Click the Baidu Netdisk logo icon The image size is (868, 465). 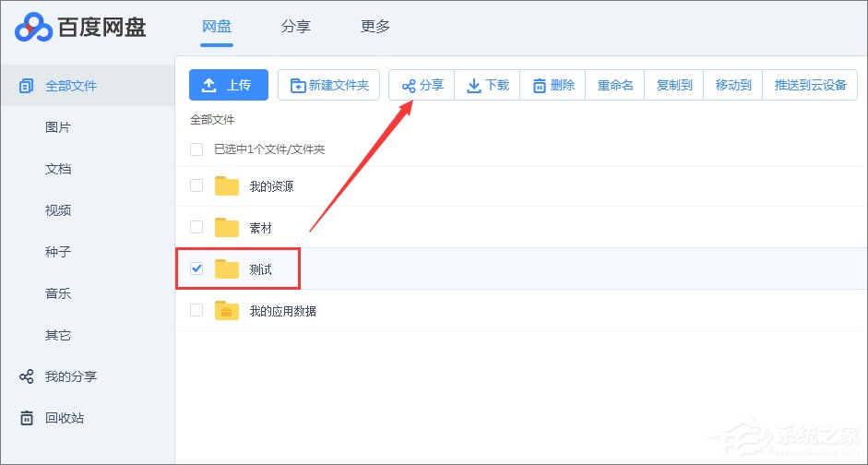32,28
